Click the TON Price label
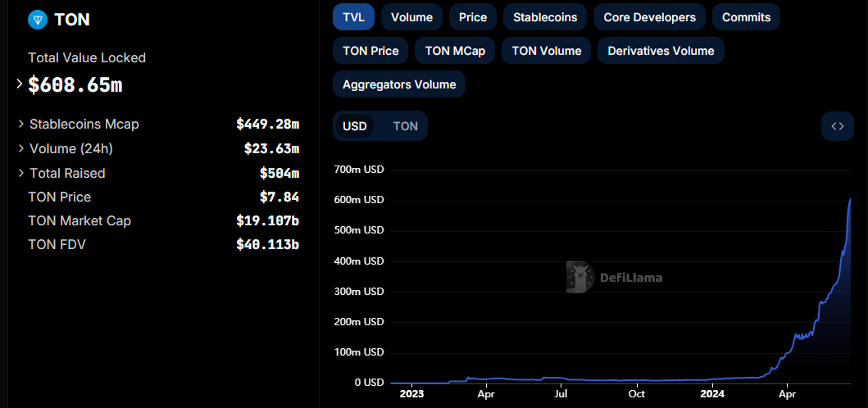This screenshot has height=408, width=868. pyautogui.click(x=59, y=197)
